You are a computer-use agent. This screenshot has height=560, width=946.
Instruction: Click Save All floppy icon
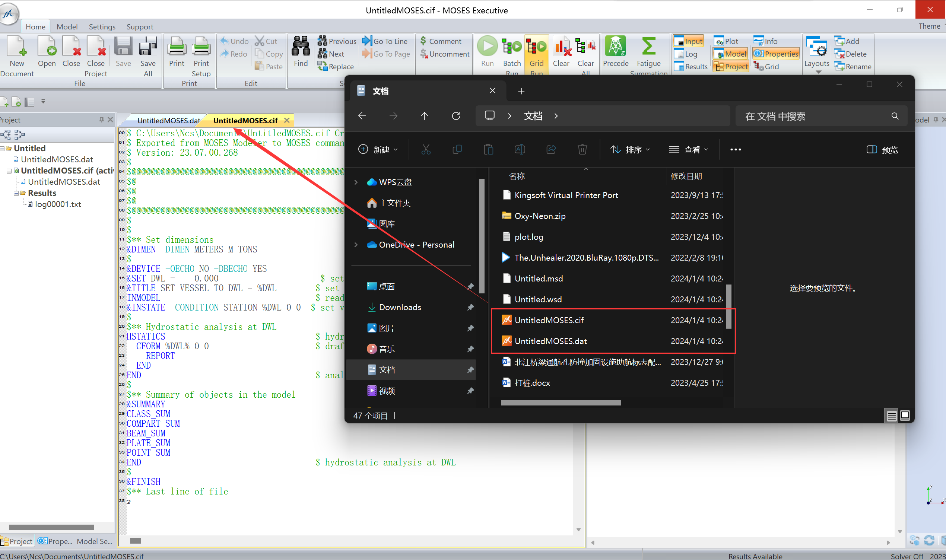(147, 47)
